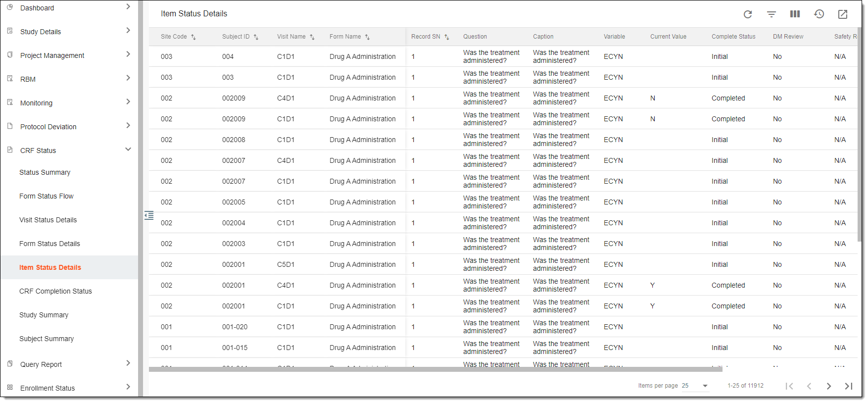Open the column chooser icon

point(795,14)
